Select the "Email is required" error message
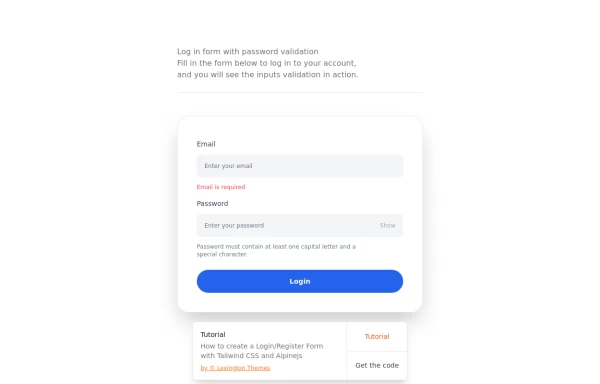The image size is (600, 384). pos(221,187)
